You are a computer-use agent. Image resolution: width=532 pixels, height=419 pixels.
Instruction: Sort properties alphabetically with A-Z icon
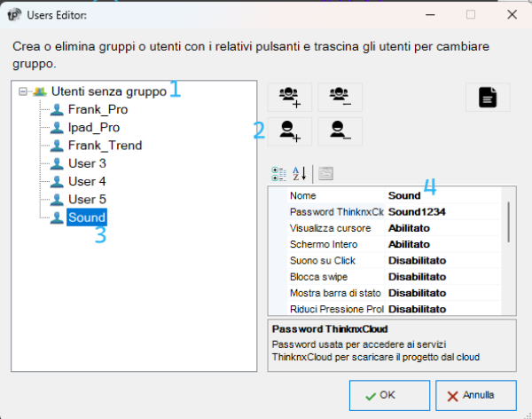(x=300, y=174)
